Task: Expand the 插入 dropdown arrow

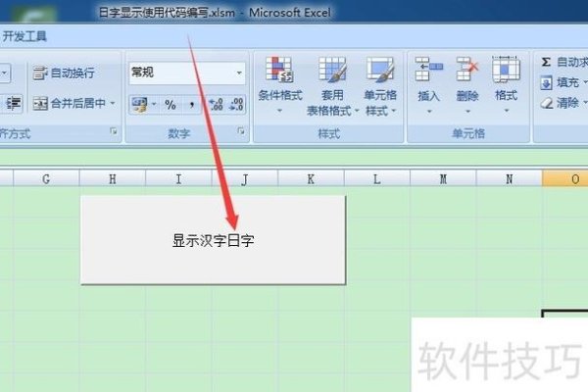Action: pyautogui.click(x=429, y=112)
